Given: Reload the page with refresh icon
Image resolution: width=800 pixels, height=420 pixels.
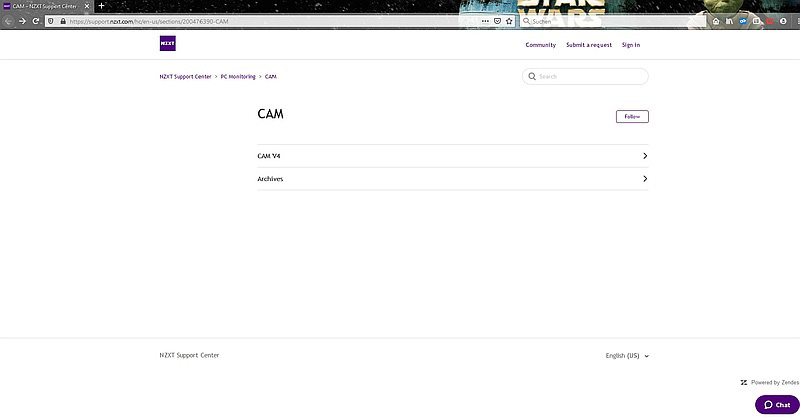Looking at the screenshot, I should pyautogui.click(x=35, y=21).
